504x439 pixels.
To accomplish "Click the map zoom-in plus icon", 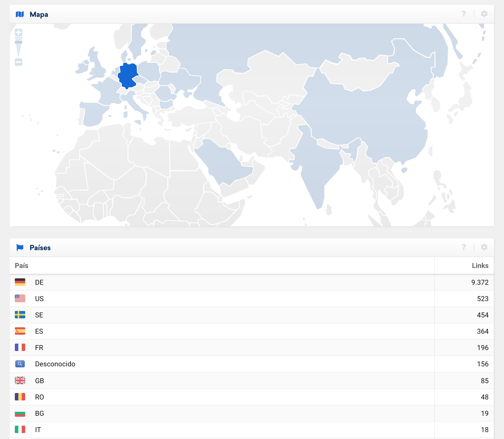I will [19, 32].
